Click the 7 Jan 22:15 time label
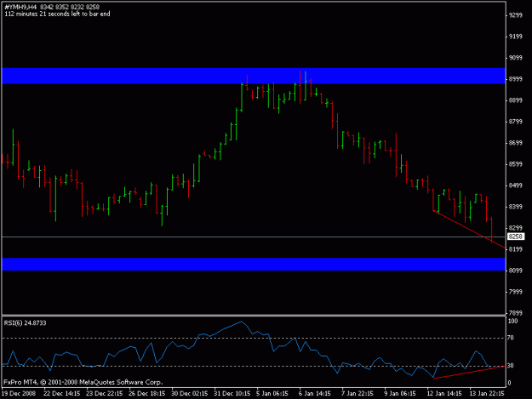This screenshot has width=532, height=399. (358, 394)
